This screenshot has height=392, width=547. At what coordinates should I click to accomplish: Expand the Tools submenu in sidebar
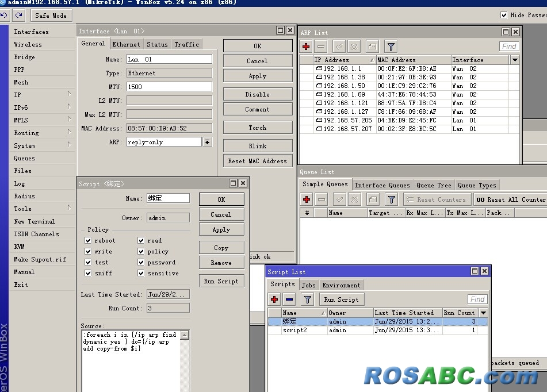[69, 208]
